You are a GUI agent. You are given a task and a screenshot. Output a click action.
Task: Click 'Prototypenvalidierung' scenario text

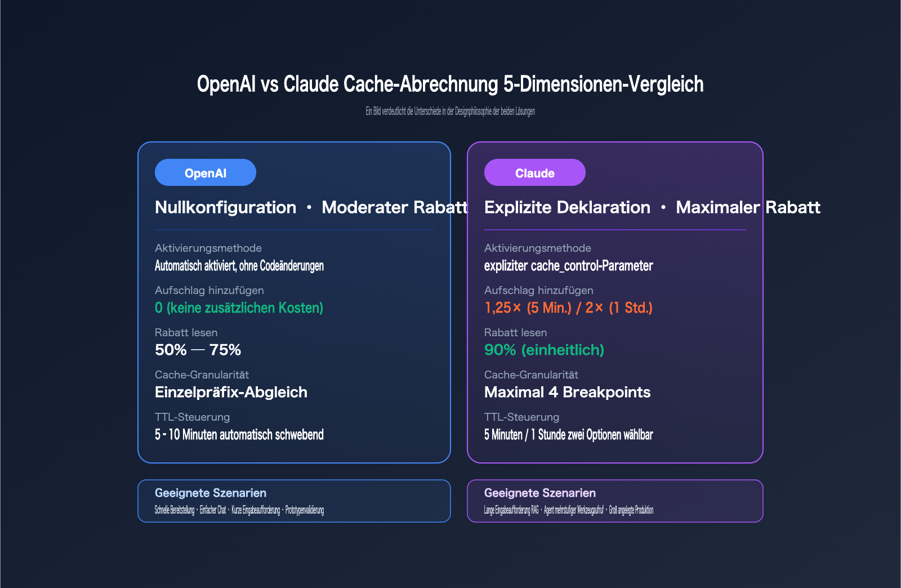click(305, 510)
